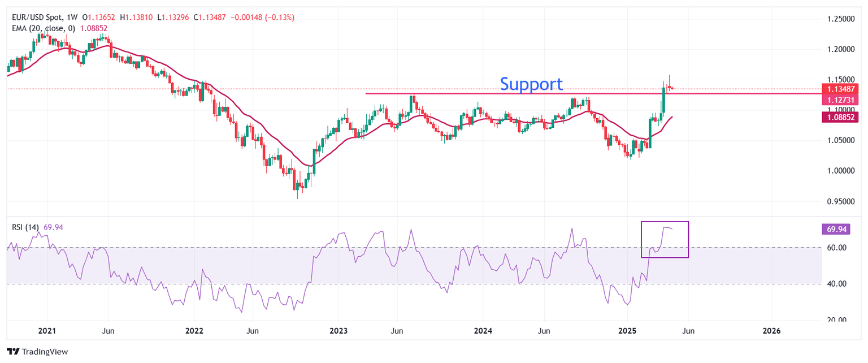Click the 2026 label on the time axis
The height and width of the screenshot is (363, 868).
click(x=771, y=330)
